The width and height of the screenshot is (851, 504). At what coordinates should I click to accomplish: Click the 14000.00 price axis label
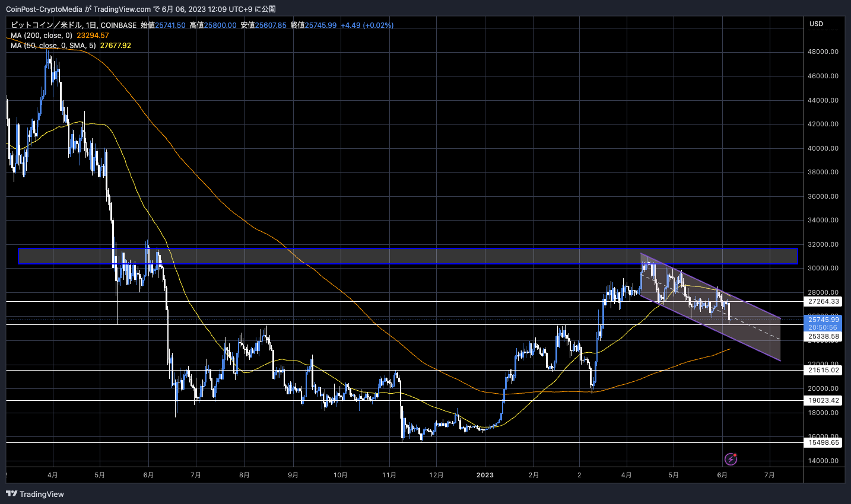coord(823,461)
